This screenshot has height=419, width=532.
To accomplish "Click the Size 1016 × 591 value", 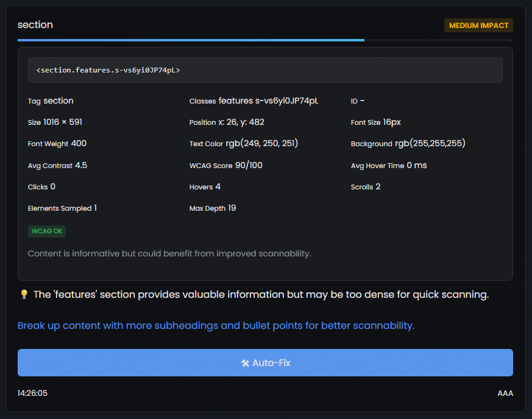I will tap(63, 122).
